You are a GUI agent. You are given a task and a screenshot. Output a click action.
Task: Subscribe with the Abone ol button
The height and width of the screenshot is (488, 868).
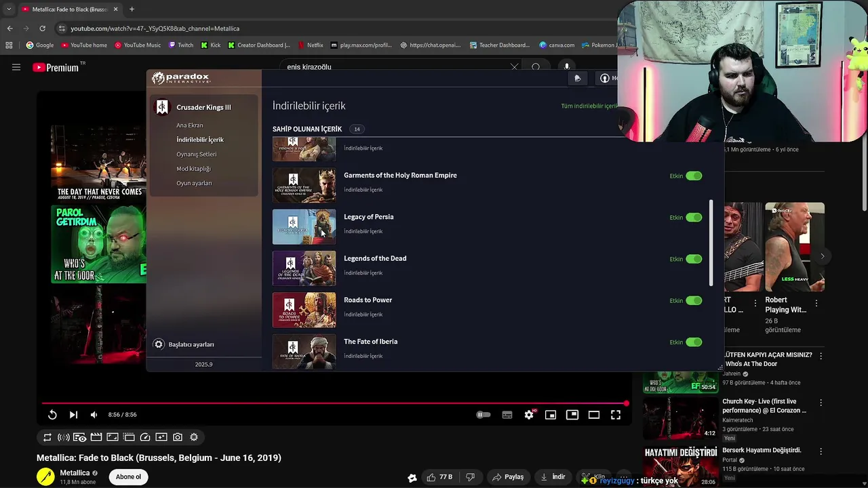click(x=128, y=476)
